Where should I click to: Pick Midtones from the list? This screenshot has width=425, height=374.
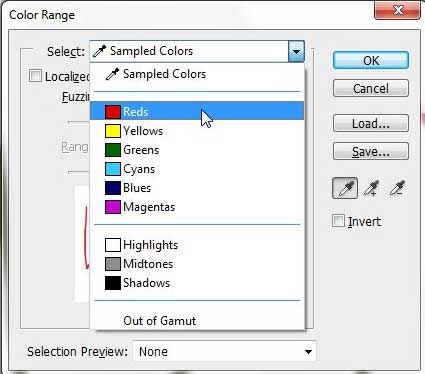(197, 264)
